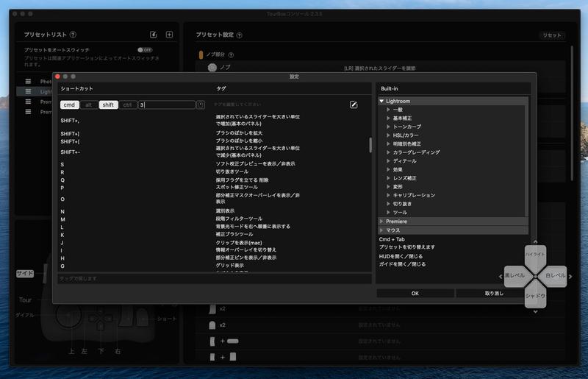Expand the 一般 category
Image resolution: width=588 pixels, height=379 pixels.
[389, 110]
